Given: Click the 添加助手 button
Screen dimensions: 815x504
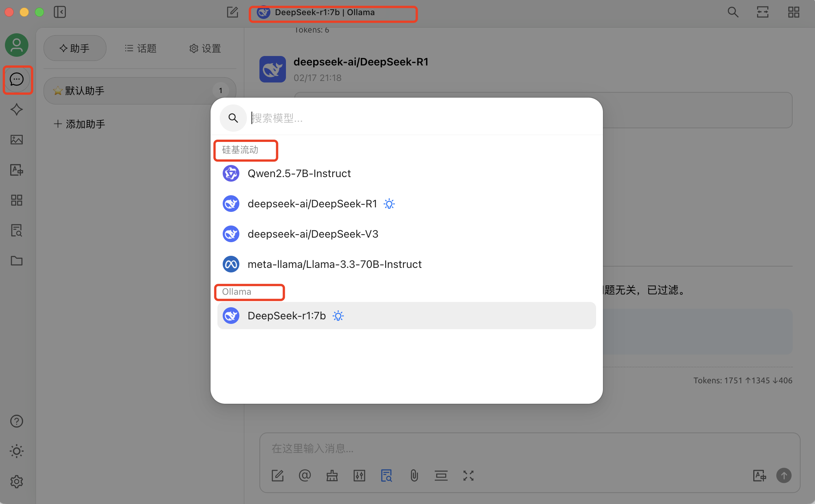Looking at the screenshot, I should pyautogui.click(x=80, y=124).
